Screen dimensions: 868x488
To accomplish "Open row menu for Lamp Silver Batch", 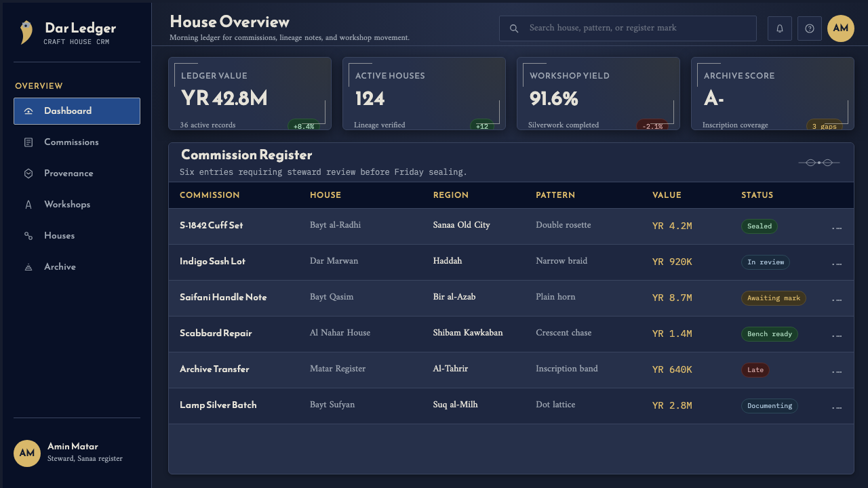I will click(x=837, y=406).
